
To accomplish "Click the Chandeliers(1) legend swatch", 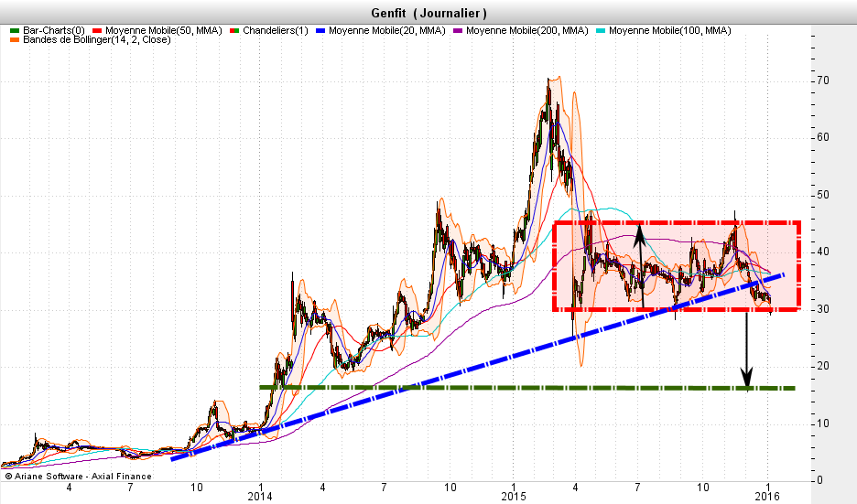I will pyautogui.click(x=234, y=31).
